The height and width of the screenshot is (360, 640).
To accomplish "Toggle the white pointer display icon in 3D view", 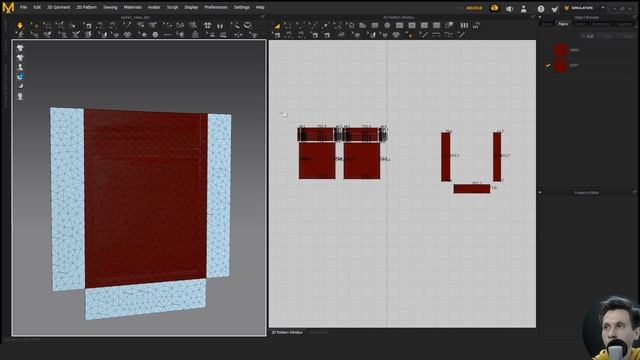I will tap(20, 87).
